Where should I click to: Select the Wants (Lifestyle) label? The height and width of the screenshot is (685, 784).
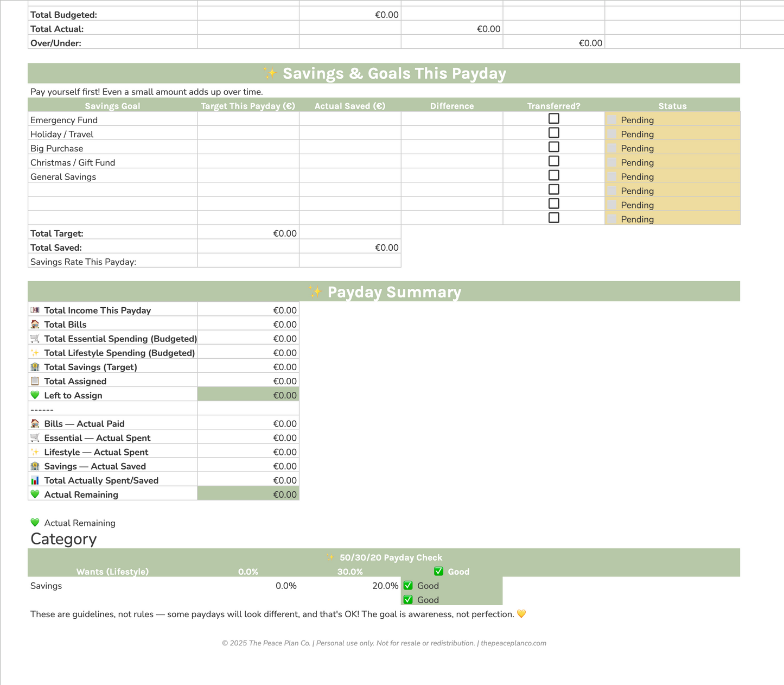(x=112, y=571)
